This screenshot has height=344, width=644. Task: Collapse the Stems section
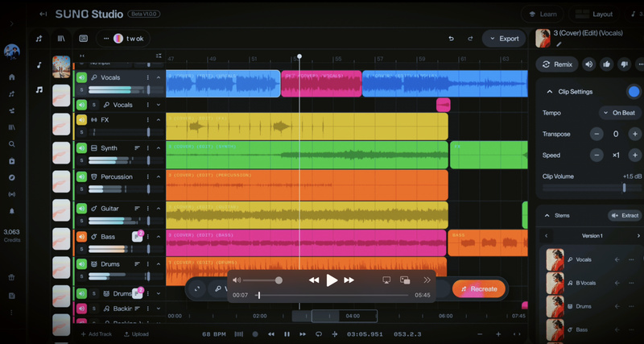pos(547,216)
